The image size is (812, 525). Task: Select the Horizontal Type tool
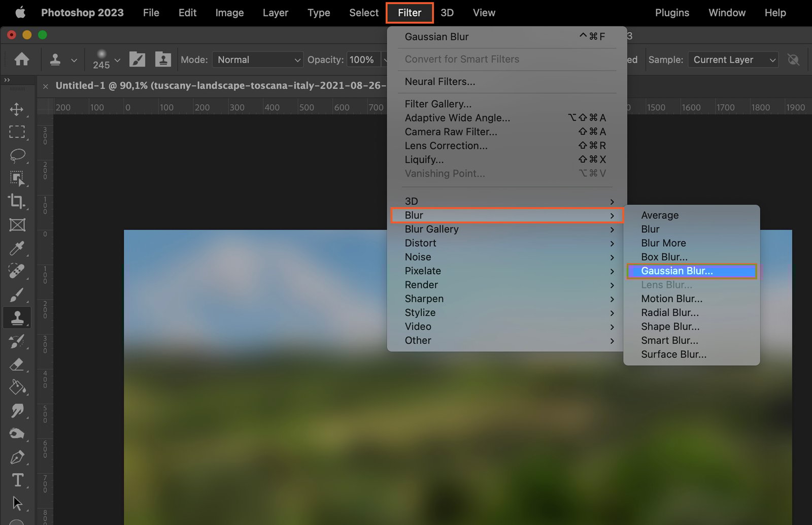17,480
